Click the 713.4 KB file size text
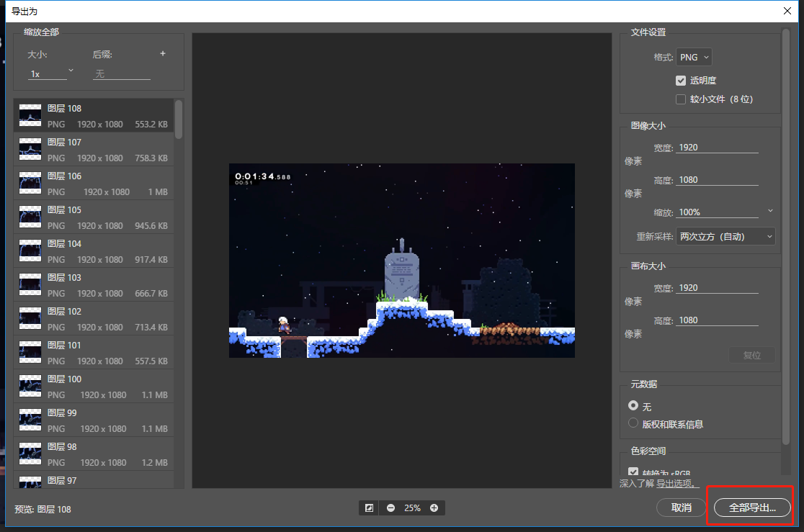This screenshot has height=532, width=804. point(151,327)
